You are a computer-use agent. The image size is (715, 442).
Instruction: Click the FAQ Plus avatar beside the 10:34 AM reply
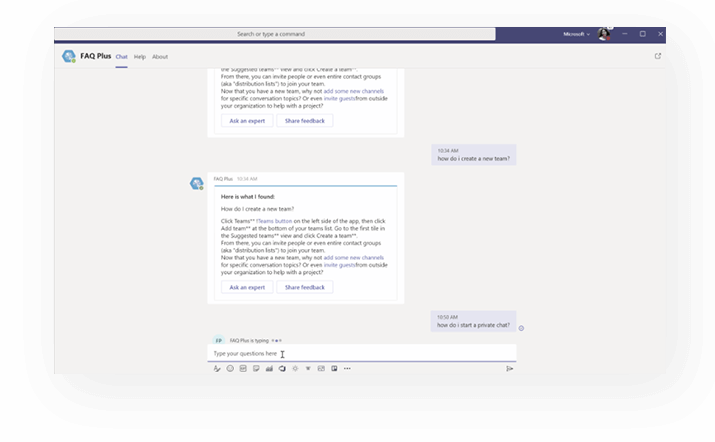tap(197, 183)
